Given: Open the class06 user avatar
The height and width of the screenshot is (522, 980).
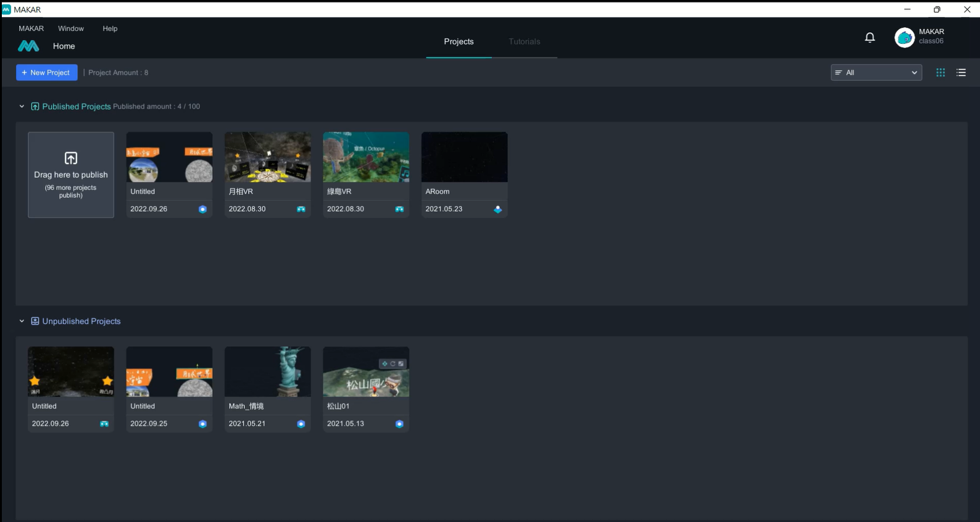Looking at the screenshot, I should tap(904, 38).
